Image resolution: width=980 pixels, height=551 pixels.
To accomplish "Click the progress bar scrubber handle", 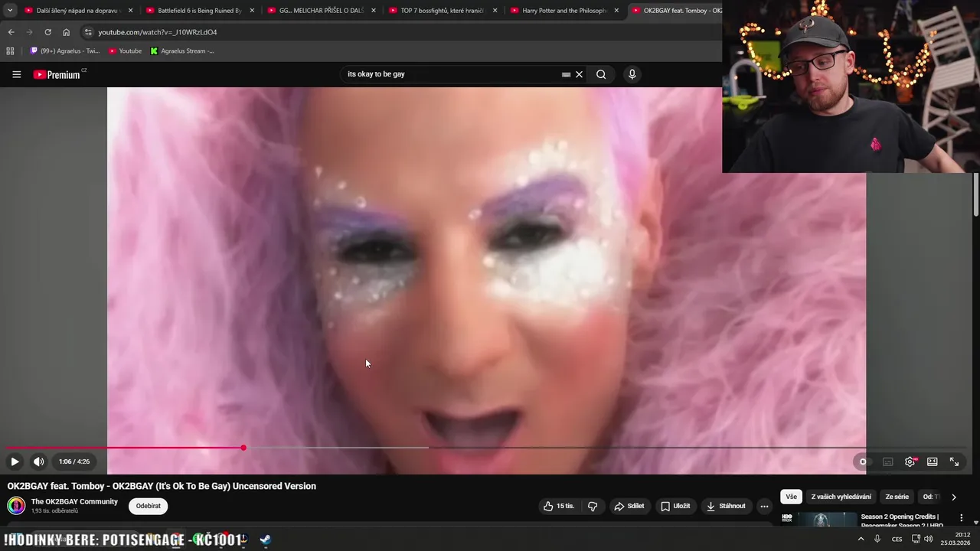I will pos(243,448).
